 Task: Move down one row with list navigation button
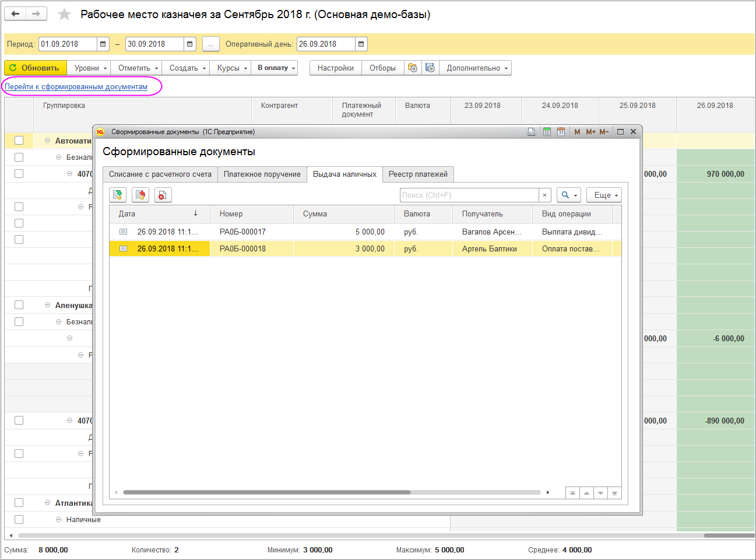tap(600, 493)
